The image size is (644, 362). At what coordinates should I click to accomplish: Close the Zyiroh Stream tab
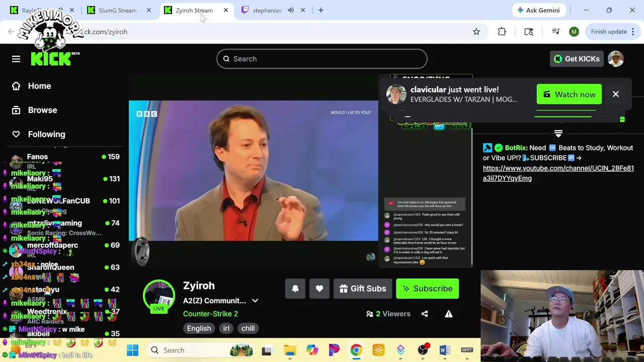pos(225,10)
